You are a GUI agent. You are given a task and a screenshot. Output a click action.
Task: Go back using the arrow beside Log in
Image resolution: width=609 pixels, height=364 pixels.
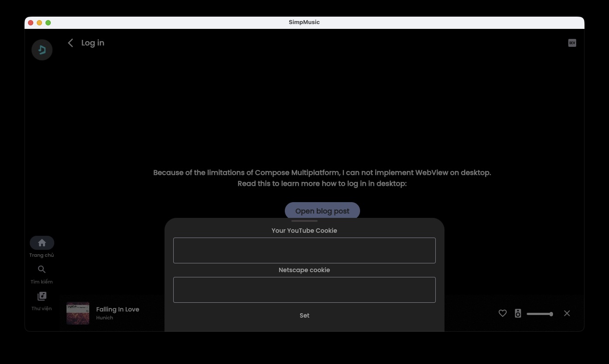click(x=70, y=43)
